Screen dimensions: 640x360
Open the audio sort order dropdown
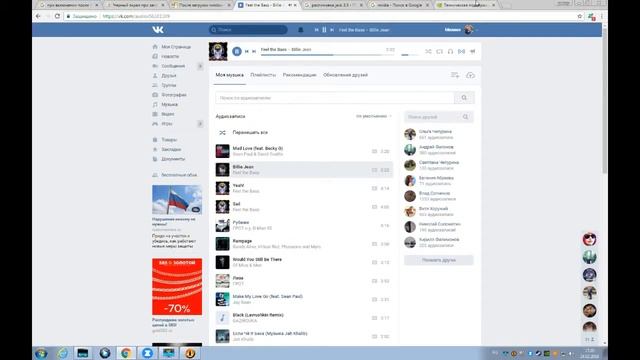[x=373, y=116]
